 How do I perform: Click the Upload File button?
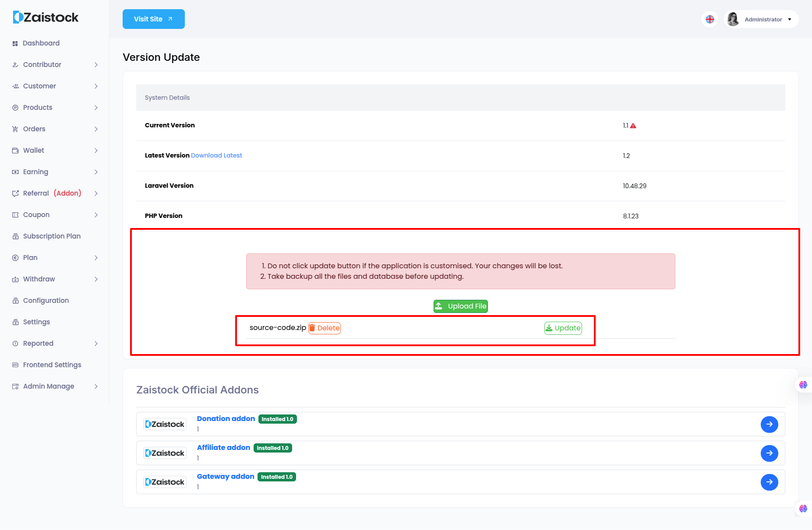[461, 306]
